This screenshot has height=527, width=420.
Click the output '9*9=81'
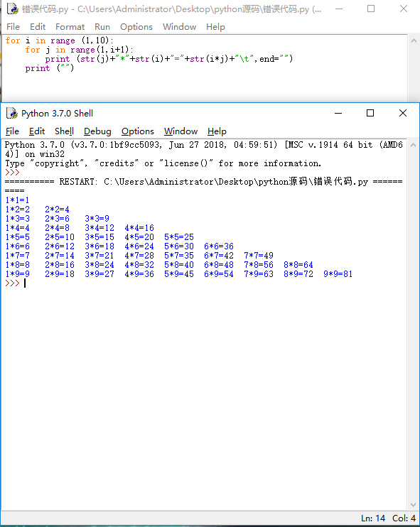(338, 274)
